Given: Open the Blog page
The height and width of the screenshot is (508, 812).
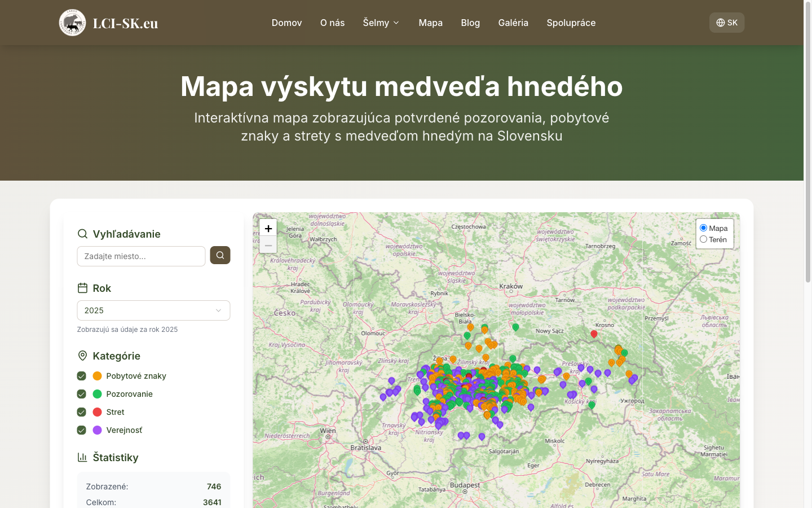Looking at the screenshot, I should 470,23.
